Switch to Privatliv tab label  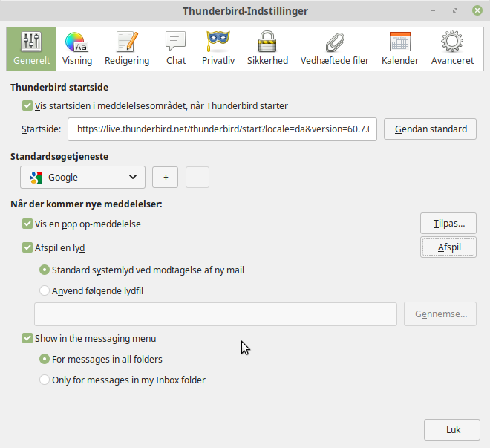point(218,61)
